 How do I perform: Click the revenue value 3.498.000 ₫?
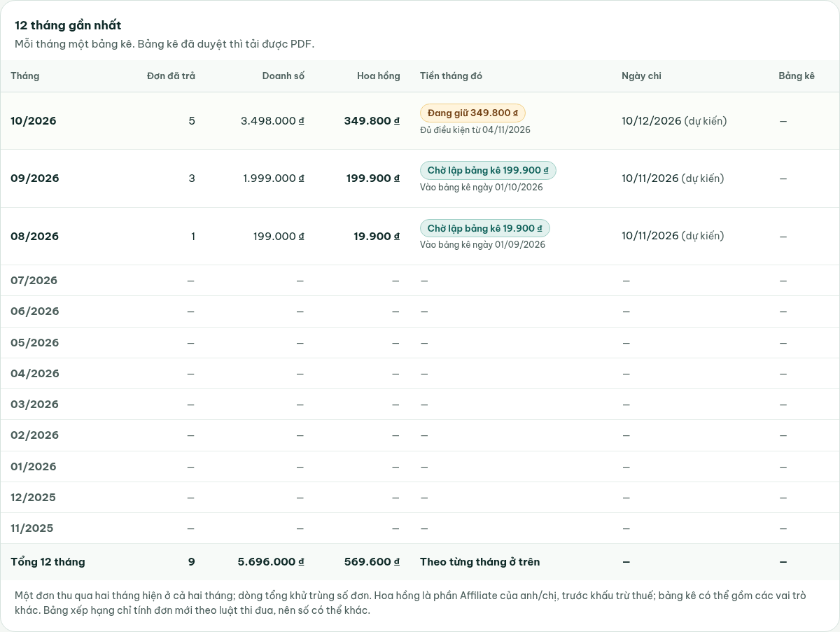[272, 121]
